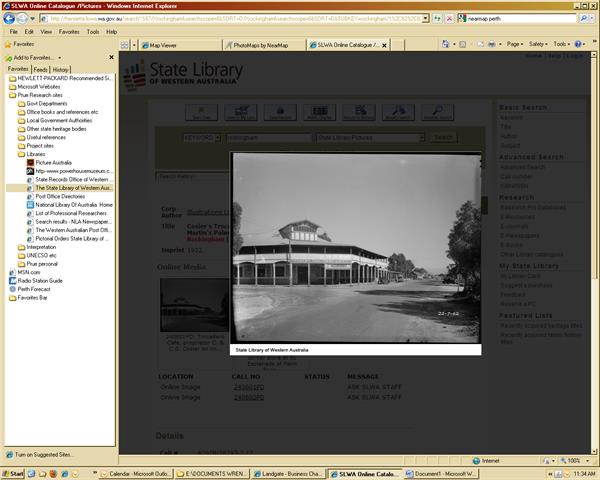Click the Windows Start button
The image size is (600, 480).
pos(13,474)
